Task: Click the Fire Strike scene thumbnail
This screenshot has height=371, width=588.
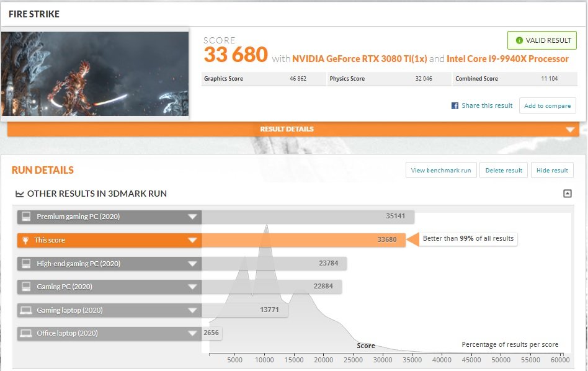Action: 95,74
